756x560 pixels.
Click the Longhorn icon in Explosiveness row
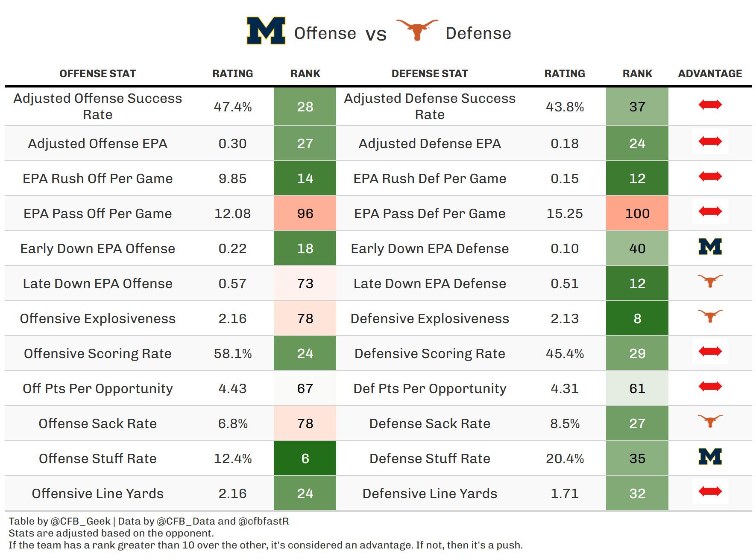(x=710, y=316)
